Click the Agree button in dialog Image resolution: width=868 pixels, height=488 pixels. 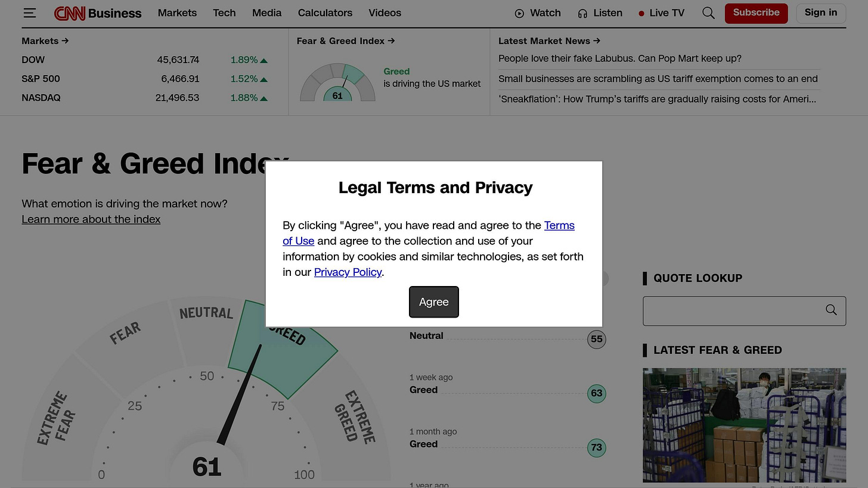point(433,302)
